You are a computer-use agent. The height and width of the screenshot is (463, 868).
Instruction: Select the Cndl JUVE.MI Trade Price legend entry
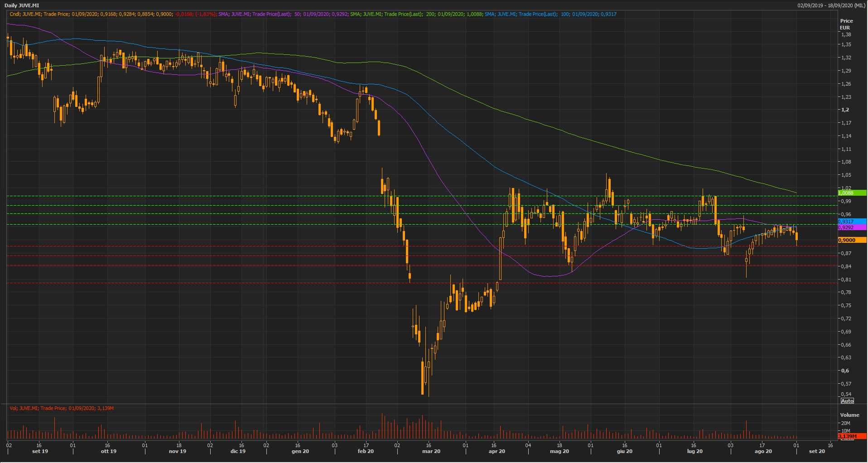pyautogui.click(x=113, y=14)
